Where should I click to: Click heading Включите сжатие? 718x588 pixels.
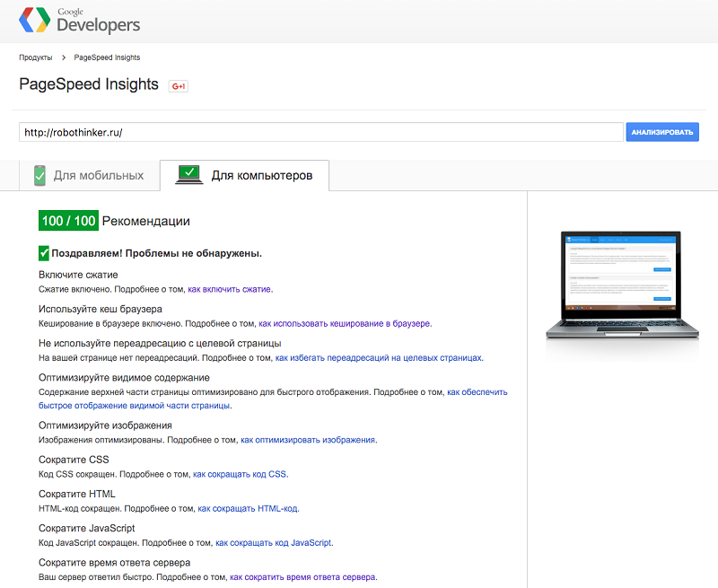(x=78, y=275)
